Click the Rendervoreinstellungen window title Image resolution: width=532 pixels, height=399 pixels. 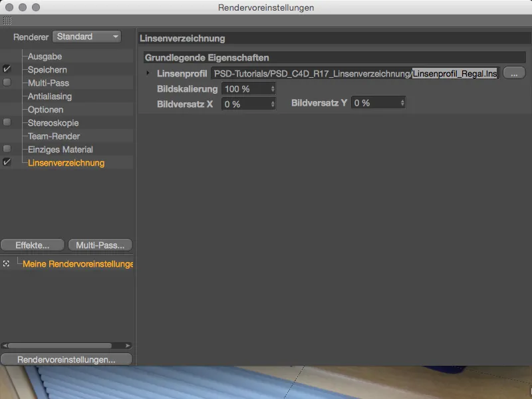point(266,7)
